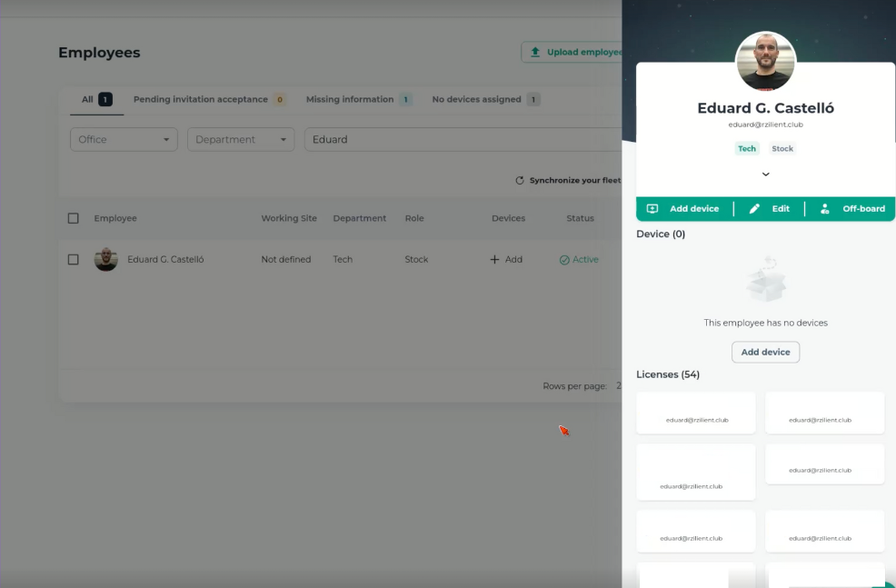Viewport: 896px width, 588px height.
Task: Click the search field containing Eduard
Action: point(463,139)
